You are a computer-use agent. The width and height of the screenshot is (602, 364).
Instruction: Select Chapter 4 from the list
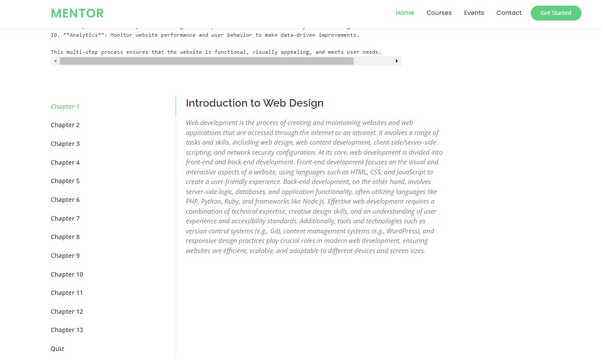tap(65, 163)
